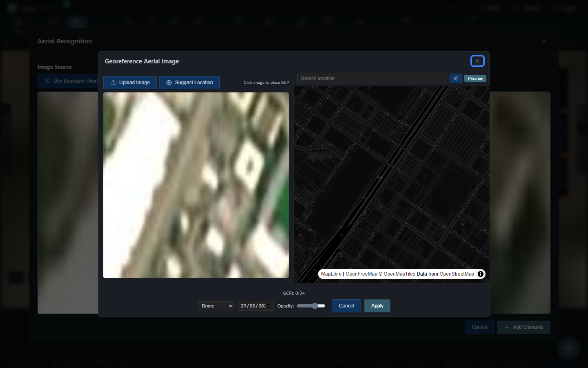588x368 pixels.
Task: Click the CRAWFORD STREET label on the map
Action: (x=343, y=105)
